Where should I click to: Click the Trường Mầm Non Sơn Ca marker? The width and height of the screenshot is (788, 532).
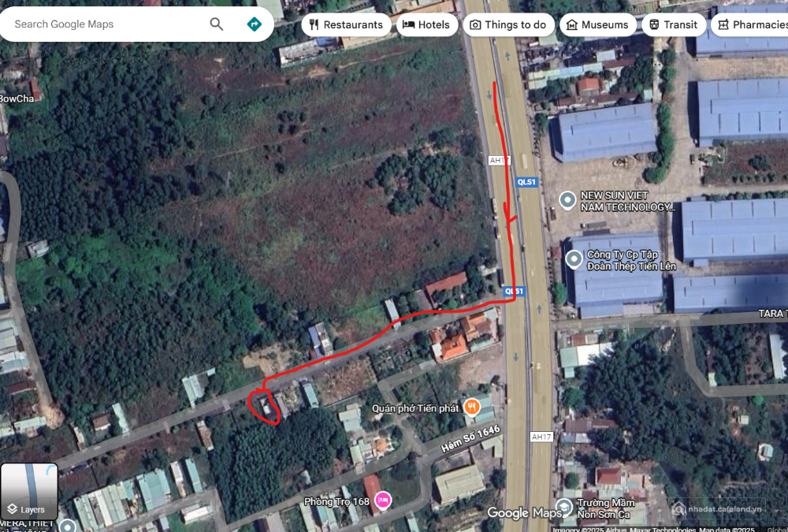564,506
